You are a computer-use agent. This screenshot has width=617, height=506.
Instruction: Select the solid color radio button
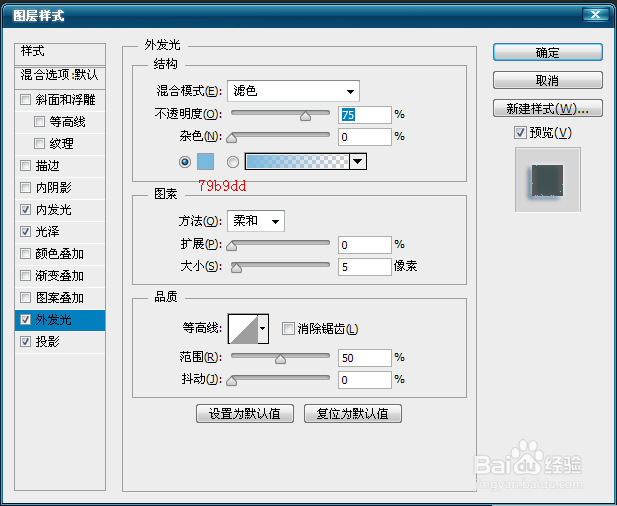pos(185,162)
